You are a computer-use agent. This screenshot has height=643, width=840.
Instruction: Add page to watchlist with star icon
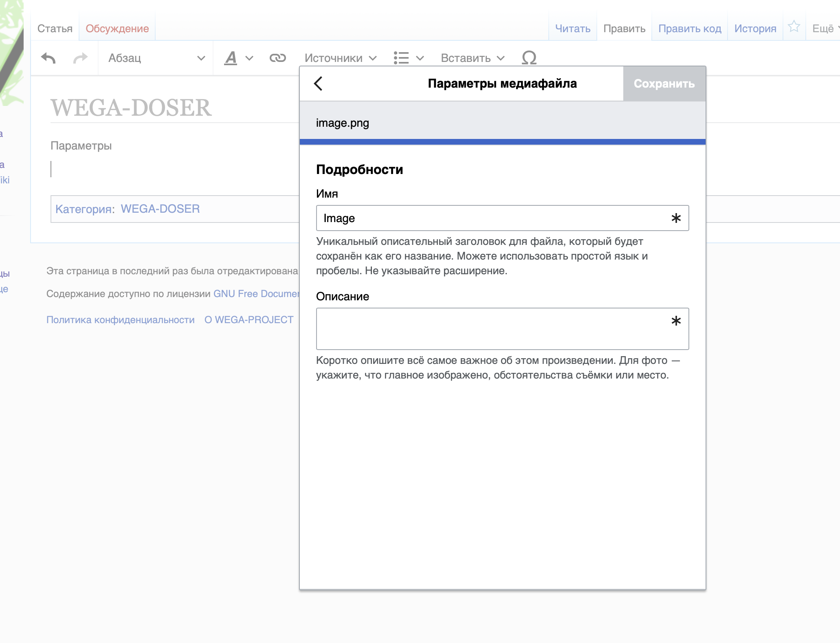coord(794,27)
